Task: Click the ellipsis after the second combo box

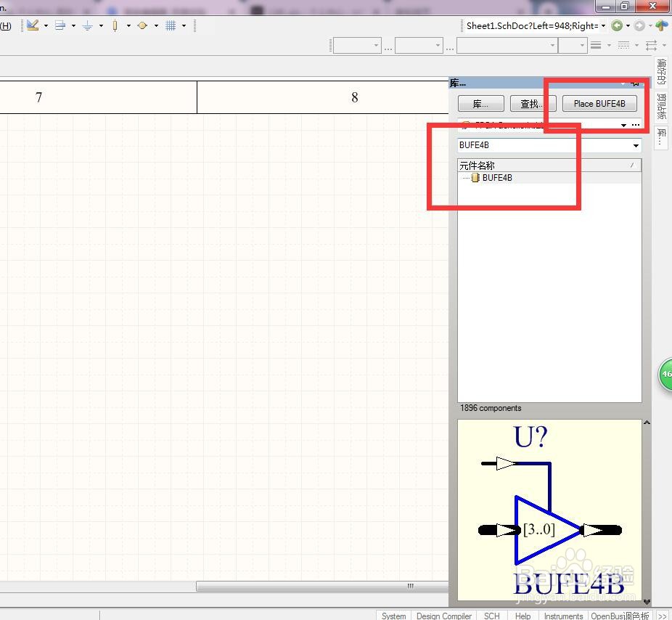Action: (449, 49)
